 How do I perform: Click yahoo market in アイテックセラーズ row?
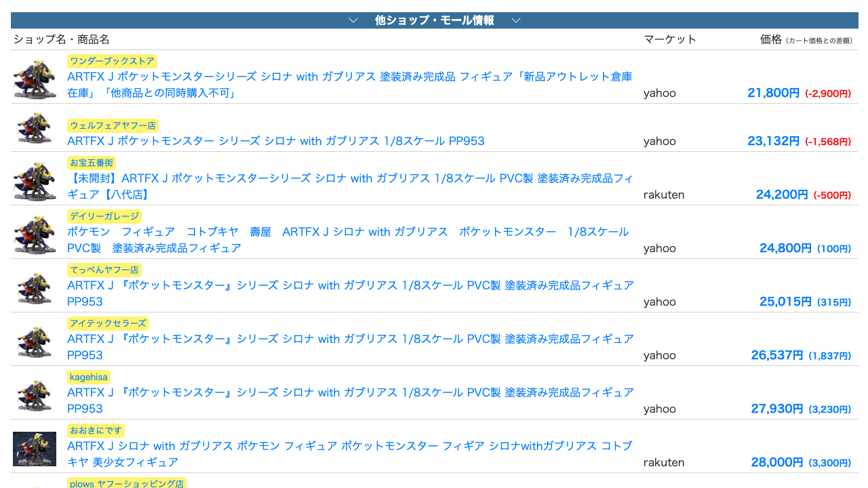[660, 355]
